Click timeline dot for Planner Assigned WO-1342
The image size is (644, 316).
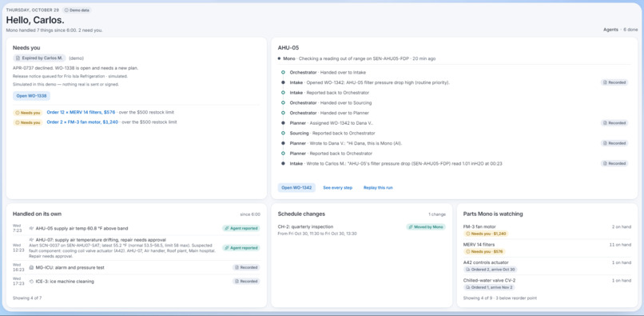tap(283, 123)
